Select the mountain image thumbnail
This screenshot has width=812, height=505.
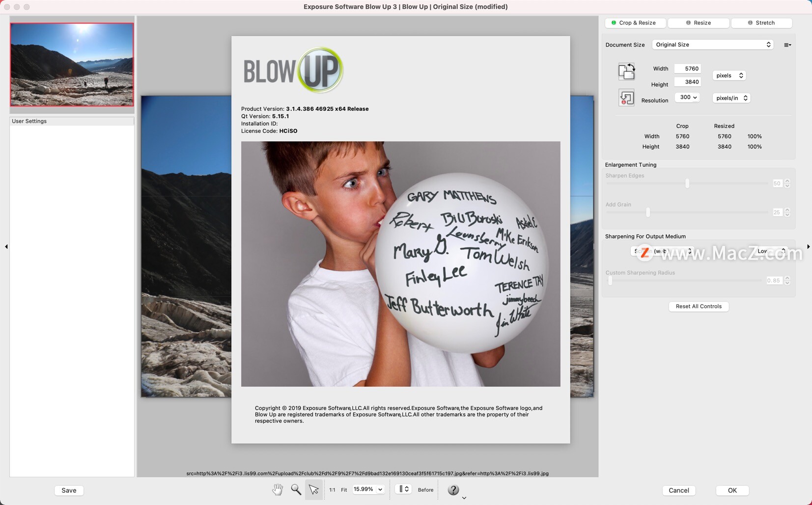point(72,64)
